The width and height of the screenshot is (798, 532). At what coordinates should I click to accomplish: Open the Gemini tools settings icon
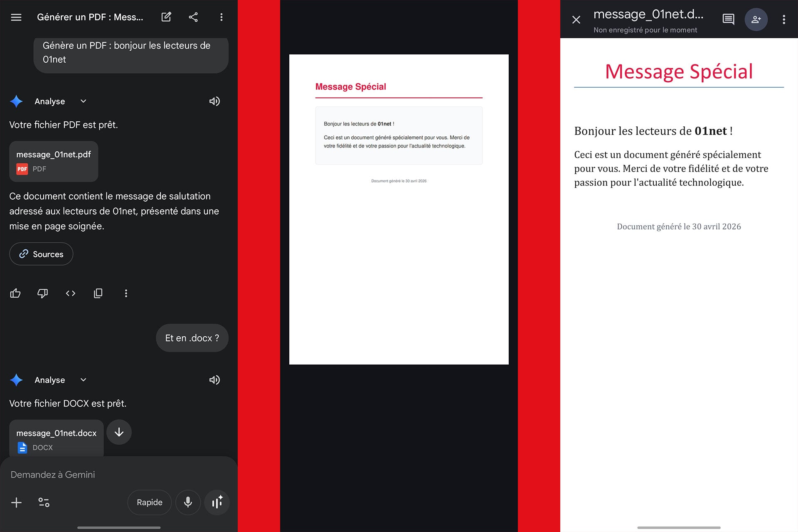click(44, 502)
